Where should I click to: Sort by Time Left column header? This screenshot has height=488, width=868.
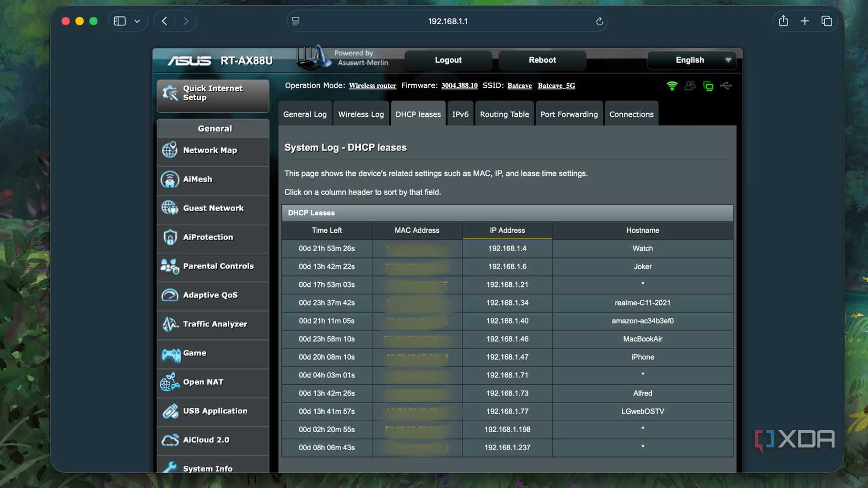tap(327, 231)
